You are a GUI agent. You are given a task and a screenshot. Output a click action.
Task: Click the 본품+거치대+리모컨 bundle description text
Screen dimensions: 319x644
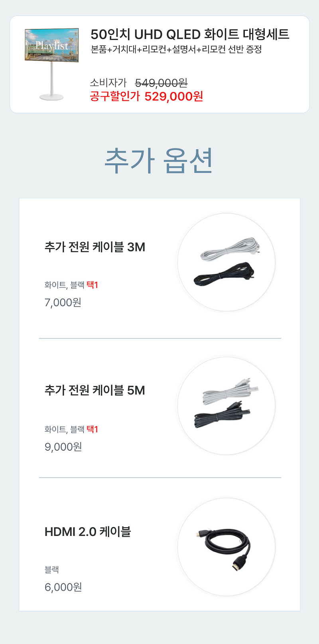[x=176, y=49]
